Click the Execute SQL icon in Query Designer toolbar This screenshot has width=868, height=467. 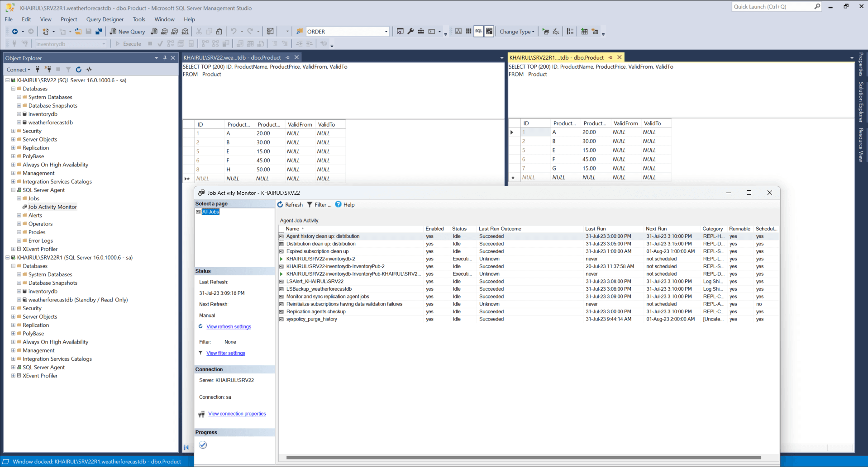(x=545, y=32)
